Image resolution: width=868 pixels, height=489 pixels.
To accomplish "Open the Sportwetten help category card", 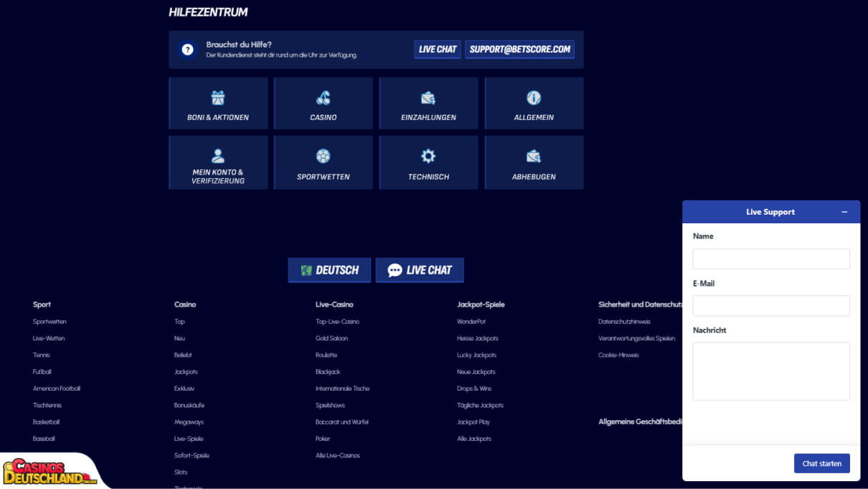I will (324, 162).
